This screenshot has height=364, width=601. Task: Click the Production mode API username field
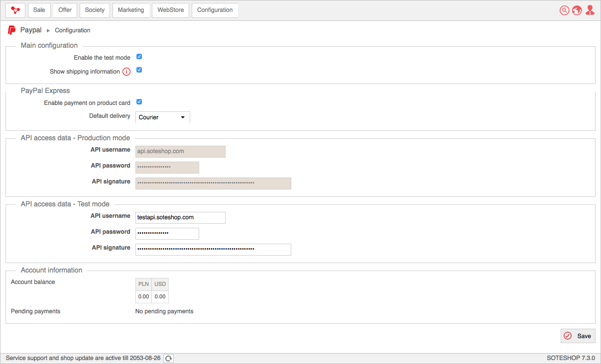coord(180,152)
